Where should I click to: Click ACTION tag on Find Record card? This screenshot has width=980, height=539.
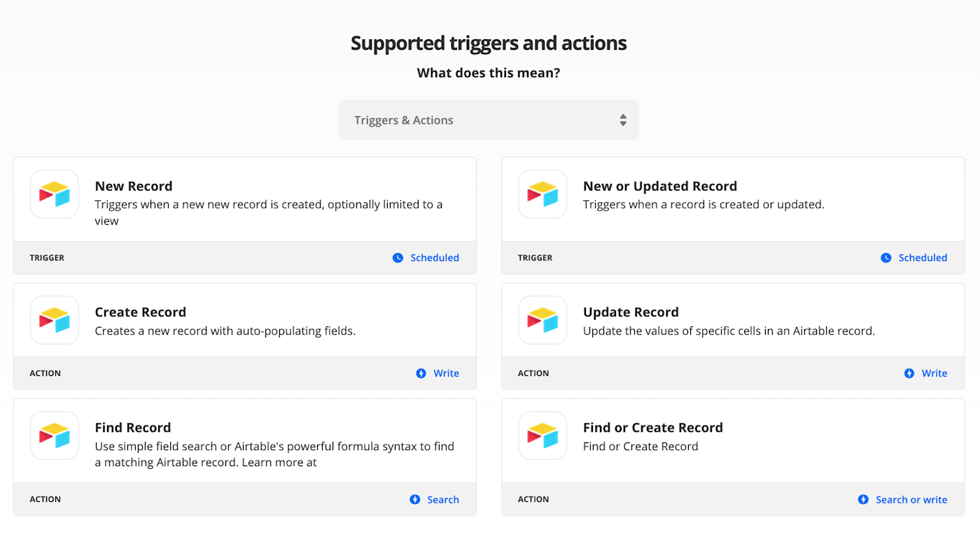(45, 499)
